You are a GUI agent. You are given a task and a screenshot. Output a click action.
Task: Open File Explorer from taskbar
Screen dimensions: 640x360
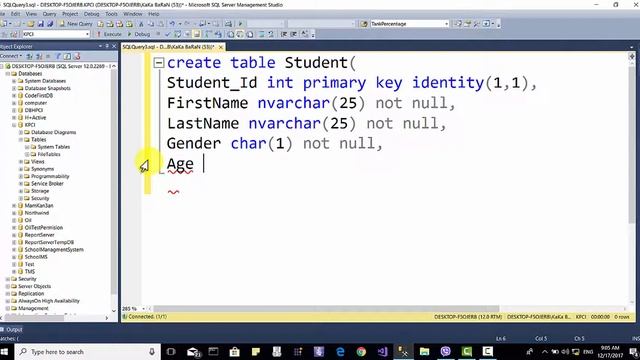pos(424,352)
